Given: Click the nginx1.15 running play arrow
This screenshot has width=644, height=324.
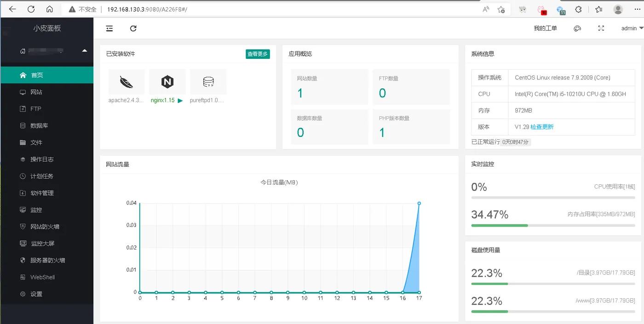Looking at the screenshot, I should [180, 101].
